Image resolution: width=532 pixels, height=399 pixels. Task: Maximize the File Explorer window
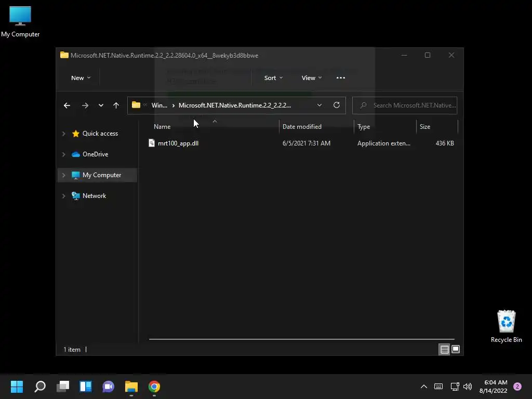click(x=428, y=55)
